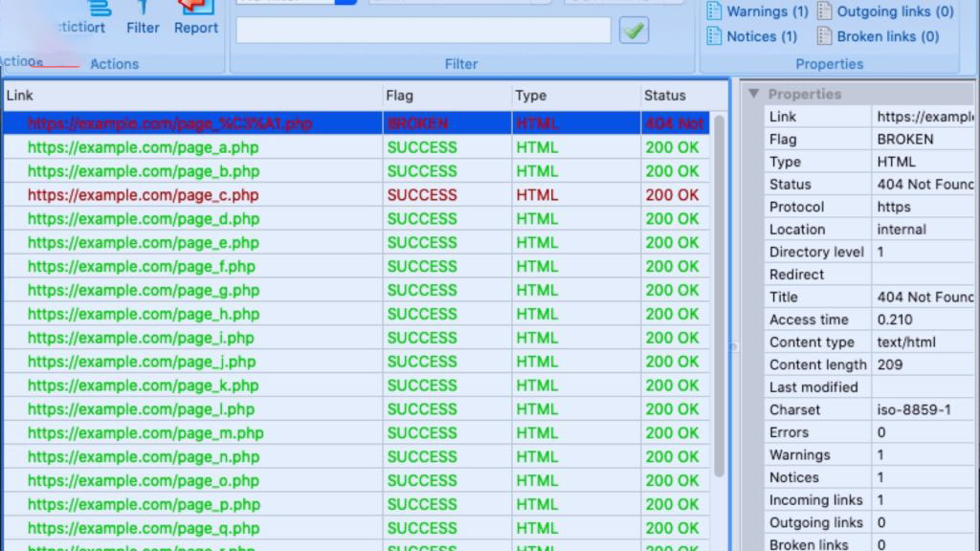
Task: Click the Broken links (0) icon
Action: [x=825, y=36]
